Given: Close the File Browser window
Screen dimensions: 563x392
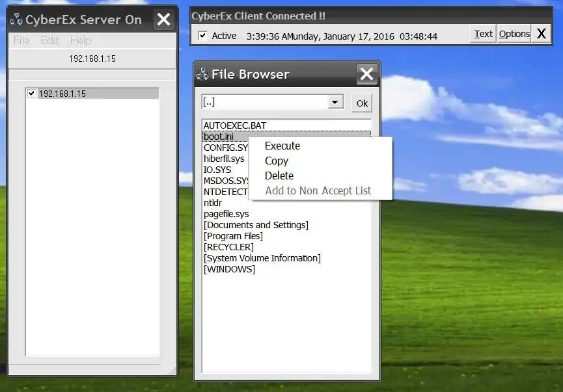Looking at the screenshot, I should [x=366, y=74].
